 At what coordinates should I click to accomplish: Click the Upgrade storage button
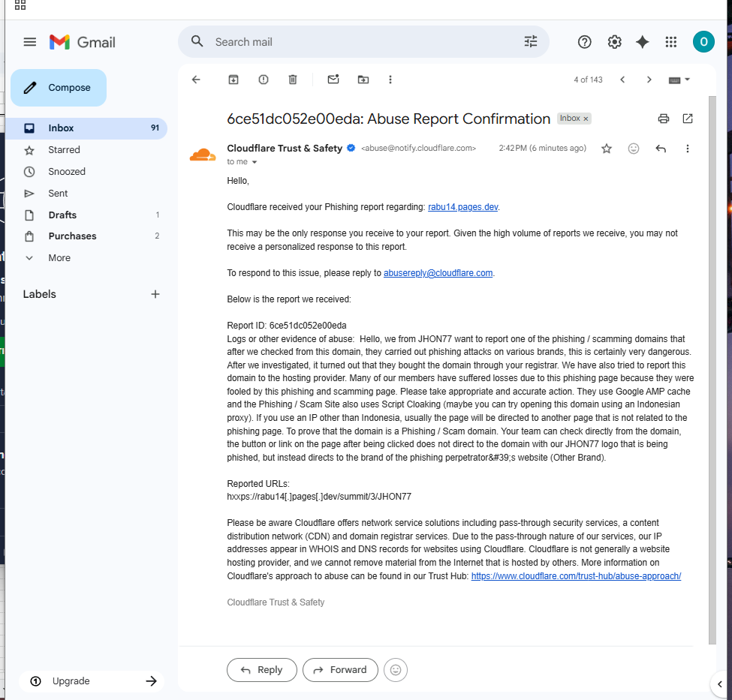tap(92, 681)
